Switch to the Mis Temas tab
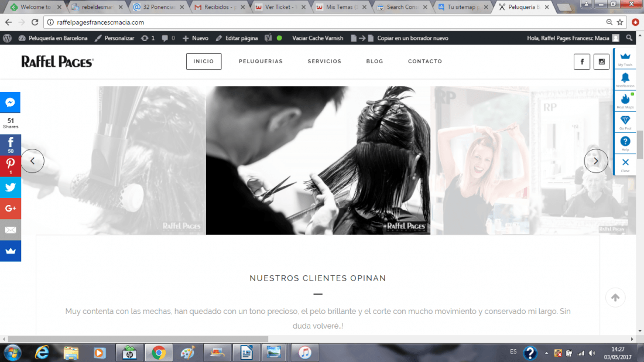Viewport: 644px width, 362px height. (x=341, y=7)
